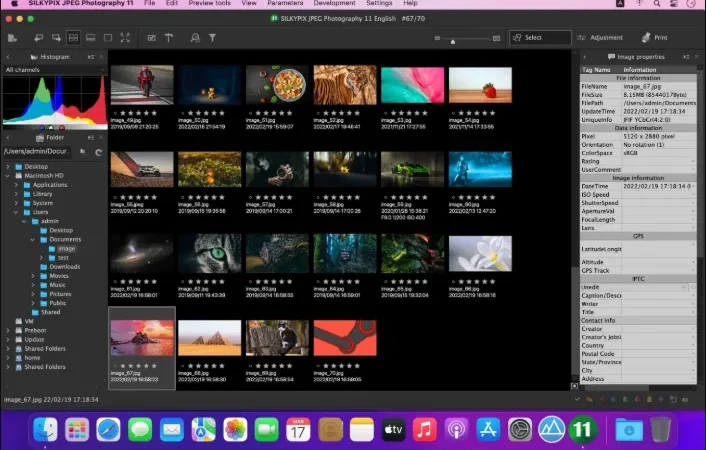Click the folder refresh icon beside path

coord(98,152)
